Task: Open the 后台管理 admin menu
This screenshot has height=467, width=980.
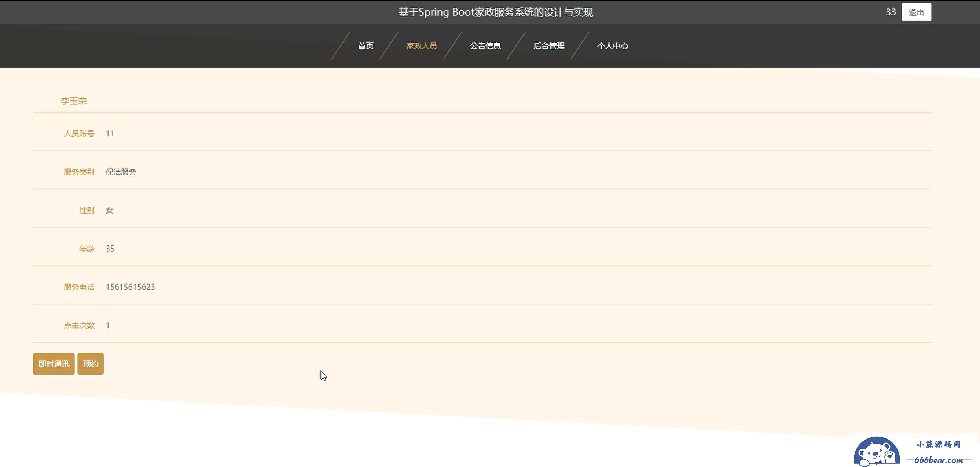Action: point(548,46)
